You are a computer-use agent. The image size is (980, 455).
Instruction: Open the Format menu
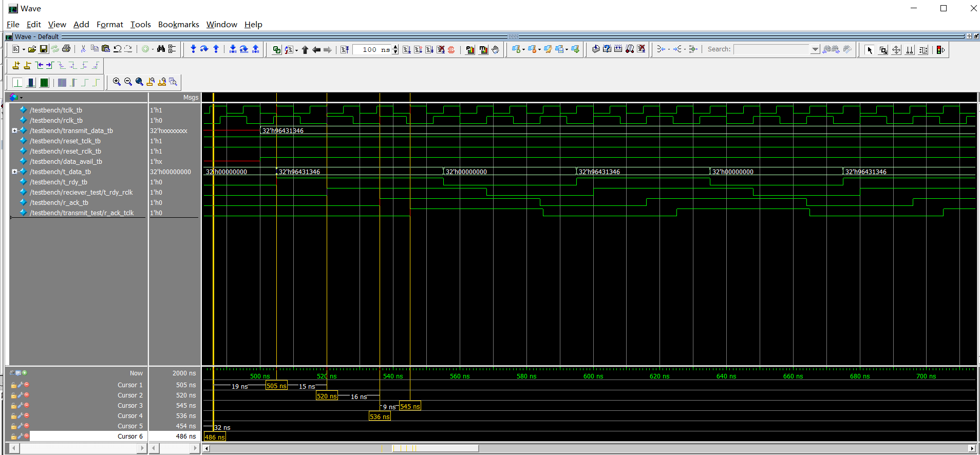pyautogui.click(x=110, y=24)
